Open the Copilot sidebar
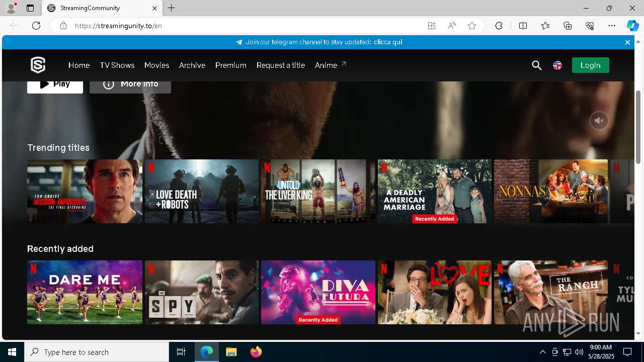This screenshot has height=362, width=644. click(632, 26)
